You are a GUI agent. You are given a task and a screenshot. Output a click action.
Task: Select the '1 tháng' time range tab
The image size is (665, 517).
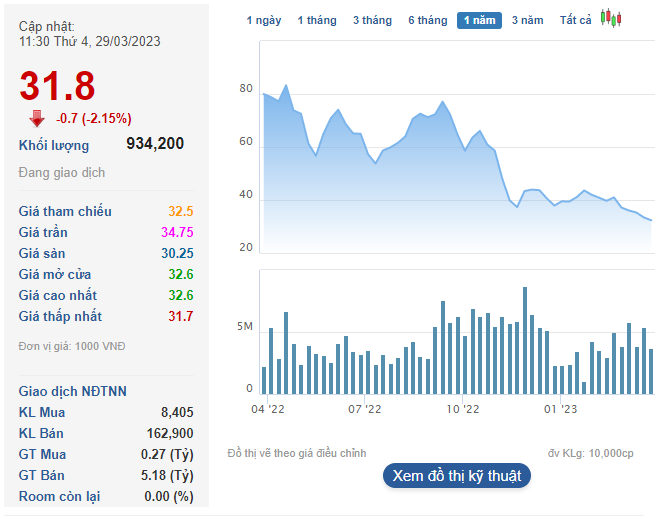pos(317,20)
